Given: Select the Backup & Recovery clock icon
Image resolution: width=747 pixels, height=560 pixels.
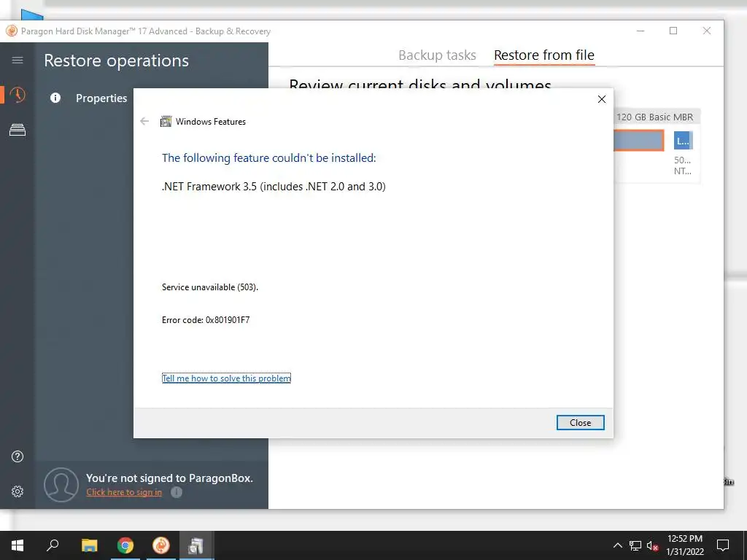Looking at the screenshot, I should (x=18, y=95).
